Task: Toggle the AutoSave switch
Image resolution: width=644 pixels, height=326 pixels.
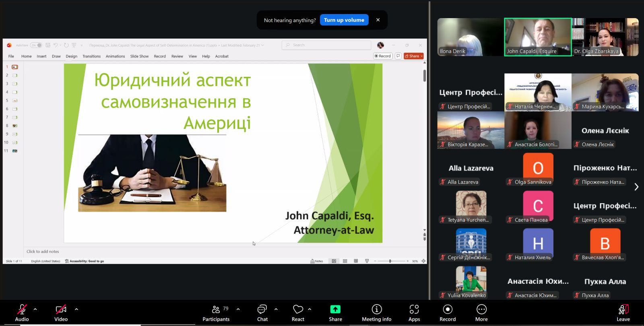Action: click(x=36, y=45)
